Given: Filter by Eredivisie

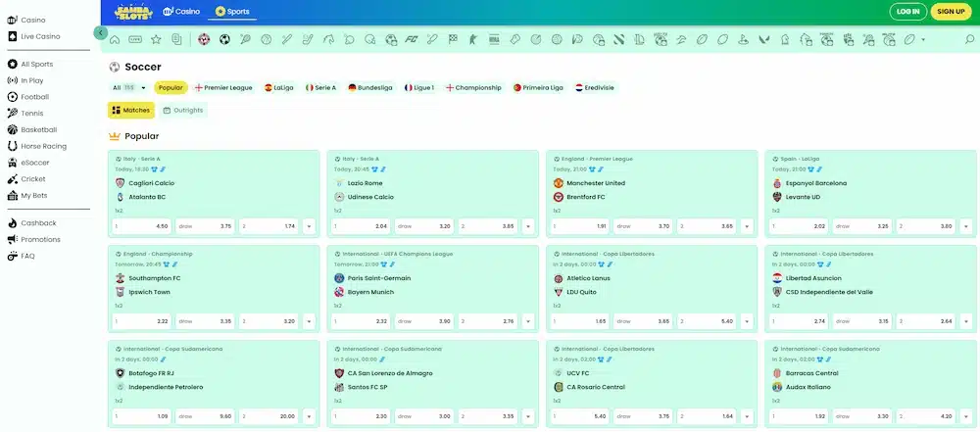Looking at the screenshot, I should click(x=595, y=87).
